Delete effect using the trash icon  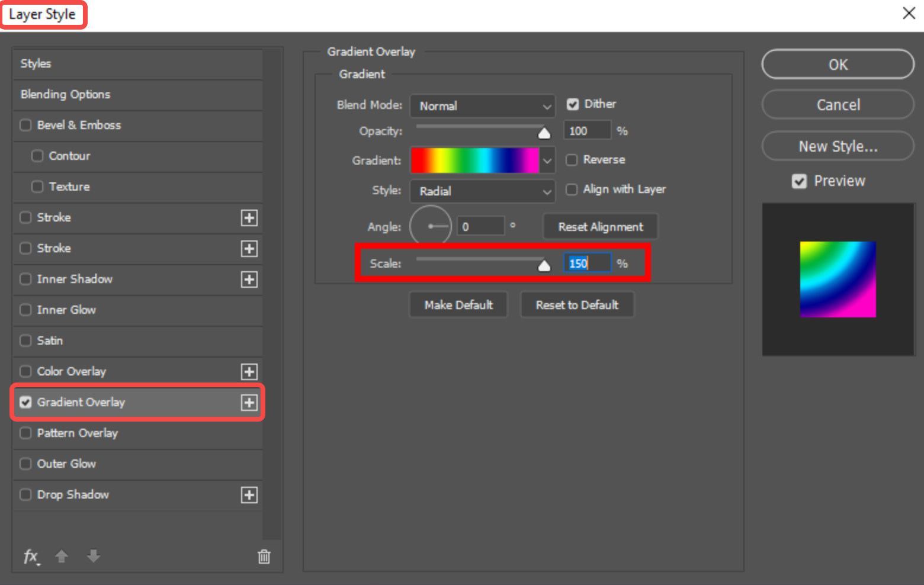click(264, 557)
